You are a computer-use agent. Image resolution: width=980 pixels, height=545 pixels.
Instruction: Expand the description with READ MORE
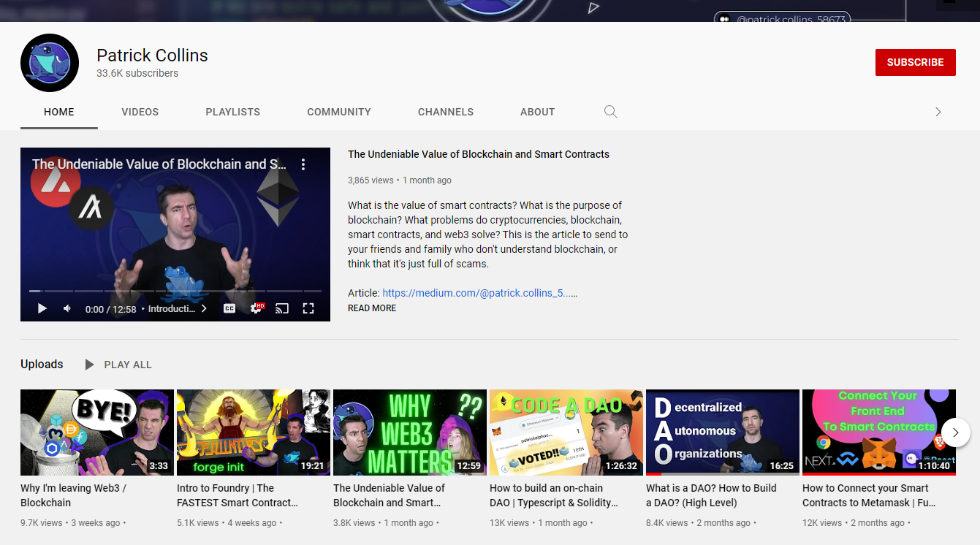point(371,308)
